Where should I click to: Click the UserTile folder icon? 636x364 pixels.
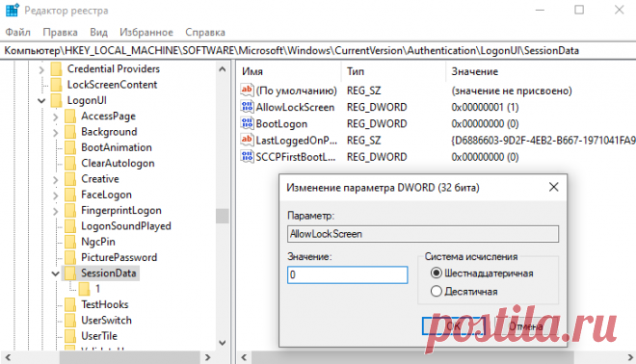click(x=70, y=336)
